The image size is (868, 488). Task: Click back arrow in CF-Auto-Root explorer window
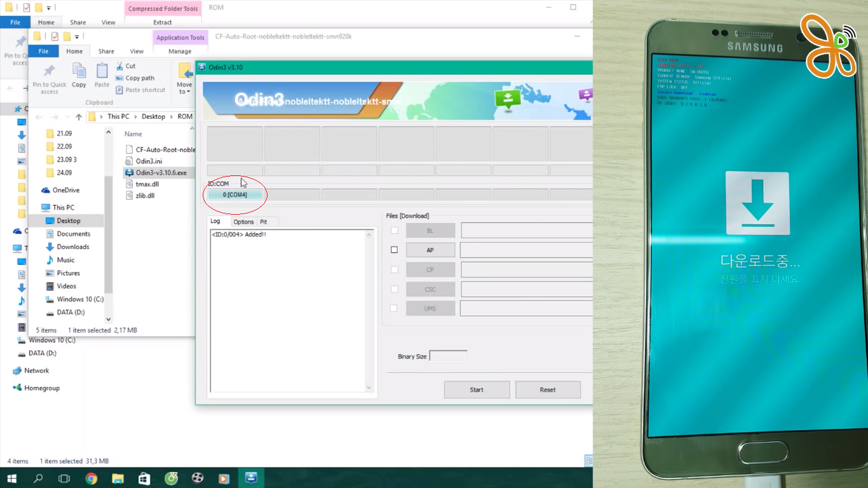[39, 117]
